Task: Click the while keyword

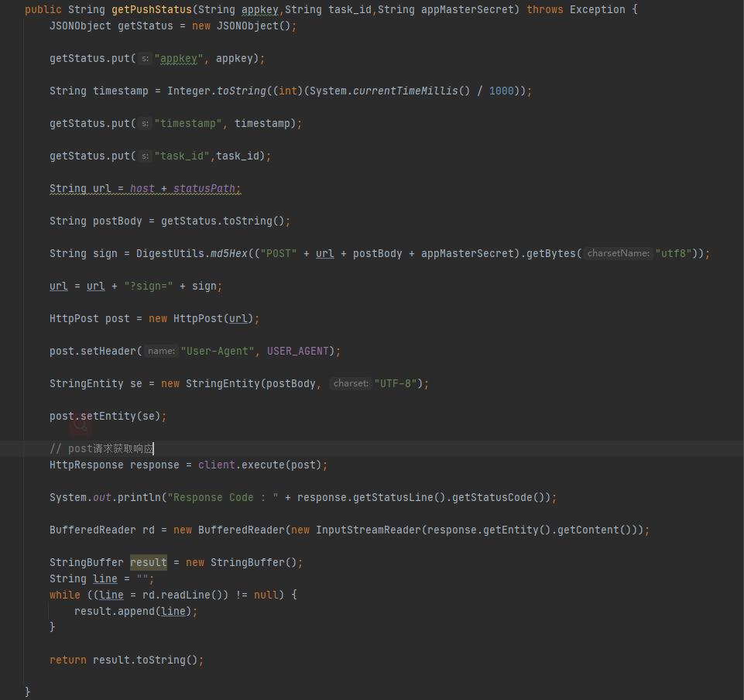Action: (65, 595)
